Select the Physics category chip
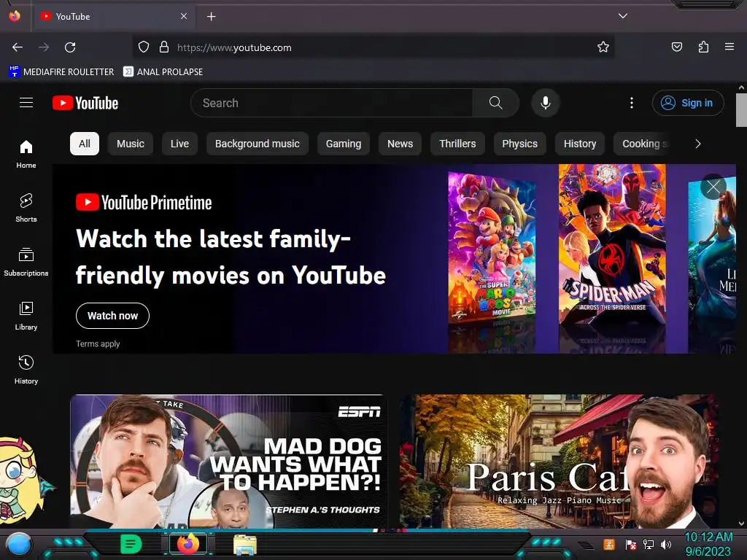Viewport: 747px width, 560px height. tap(519, 144)
